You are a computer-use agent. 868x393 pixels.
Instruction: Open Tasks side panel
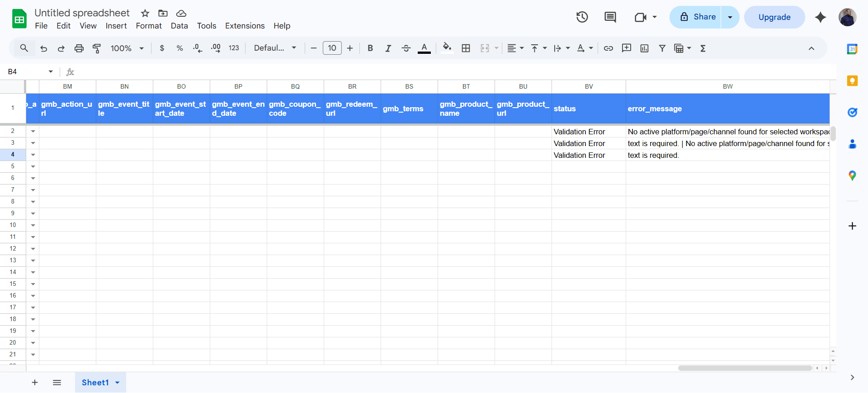pos(852,112)
